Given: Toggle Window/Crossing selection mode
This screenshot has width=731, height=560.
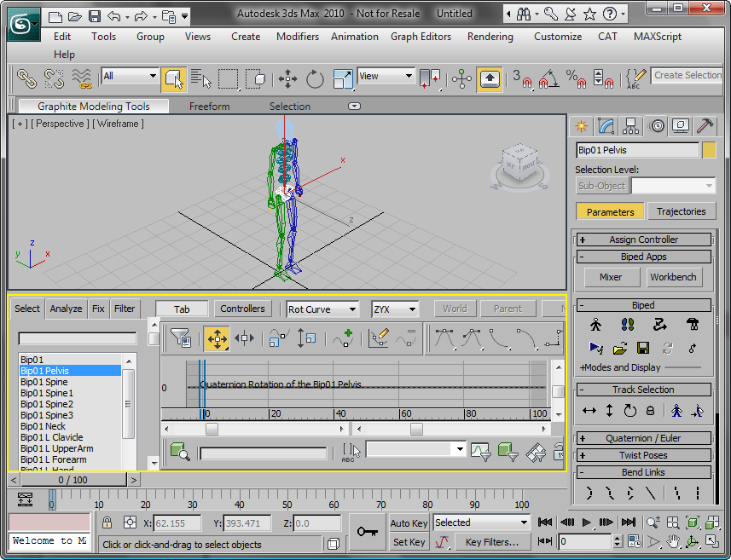Looking at the screenshot, I should click(x=255, y=78).
